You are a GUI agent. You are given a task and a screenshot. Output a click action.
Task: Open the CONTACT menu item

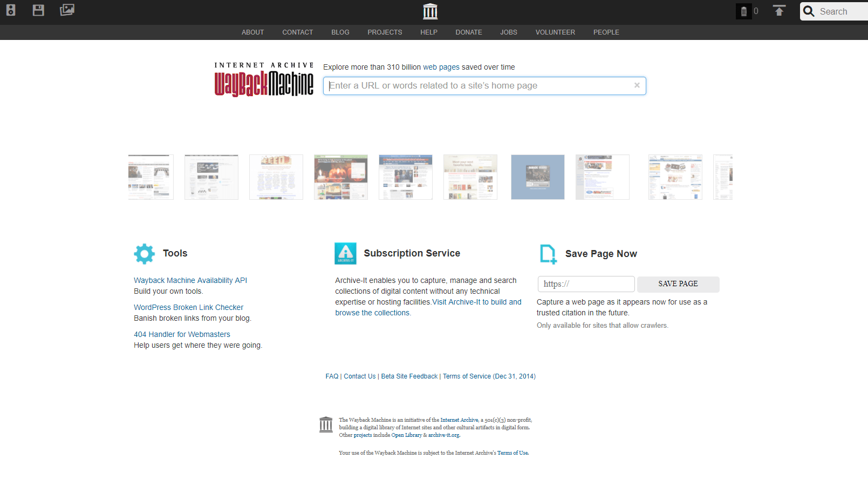[298, 32]
